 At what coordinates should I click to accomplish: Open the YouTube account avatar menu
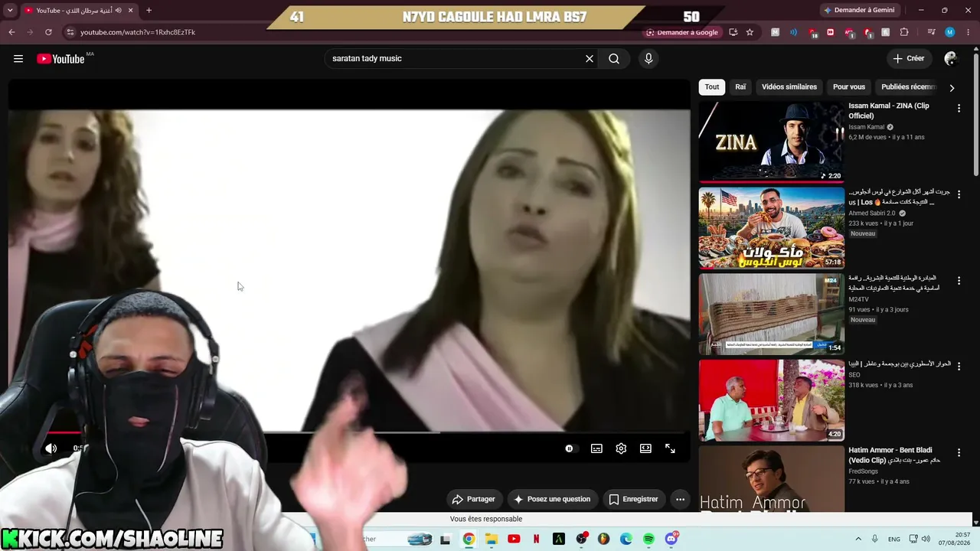(x=951, y=59)
